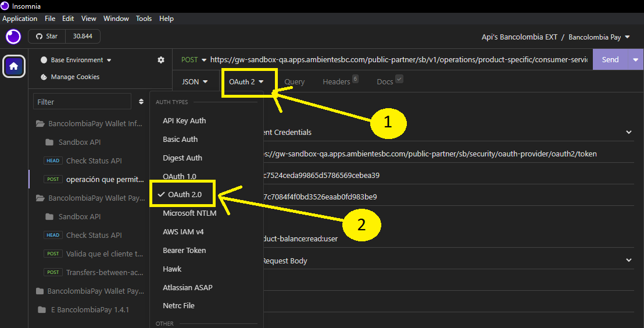Click the access token URL field
644x328 pixels.
click(x=449, y=154)
